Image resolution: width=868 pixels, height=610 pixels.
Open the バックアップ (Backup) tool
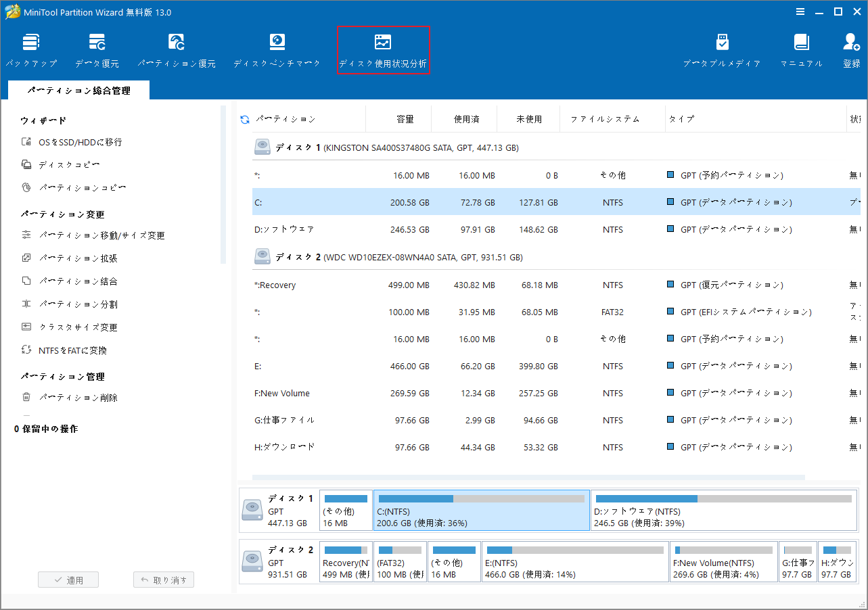tap(31, 49)
